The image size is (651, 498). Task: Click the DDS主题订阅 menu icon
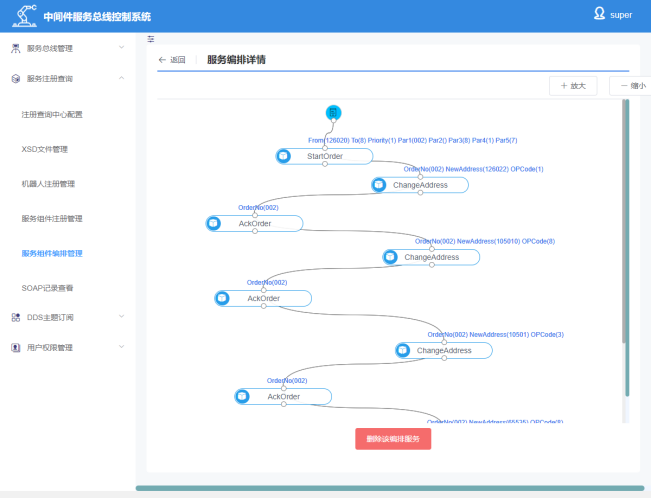(x=15, y=317)
